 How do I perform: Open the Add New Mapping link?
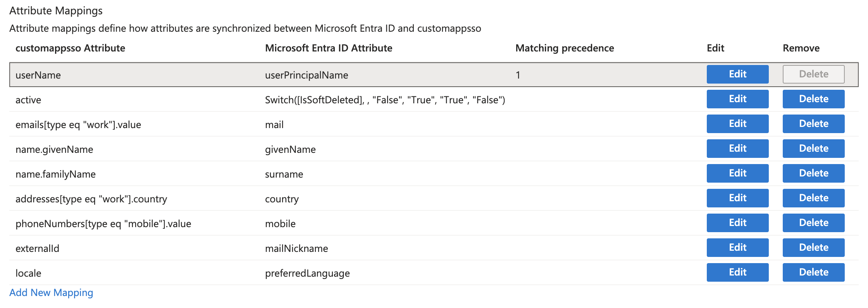(51, 293)
